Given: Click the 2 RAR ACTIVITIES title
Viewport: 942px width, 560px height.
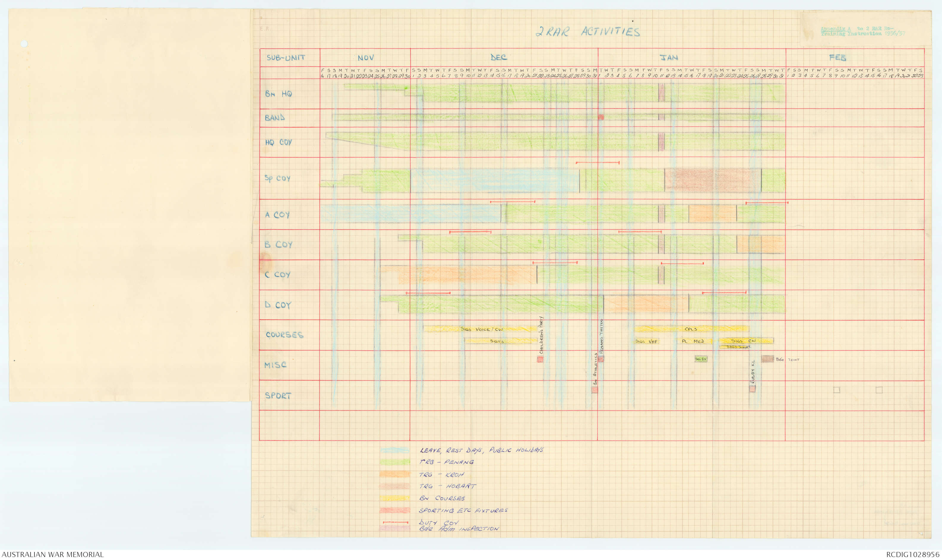Looking at the screenshot, I should coord(587,32).
